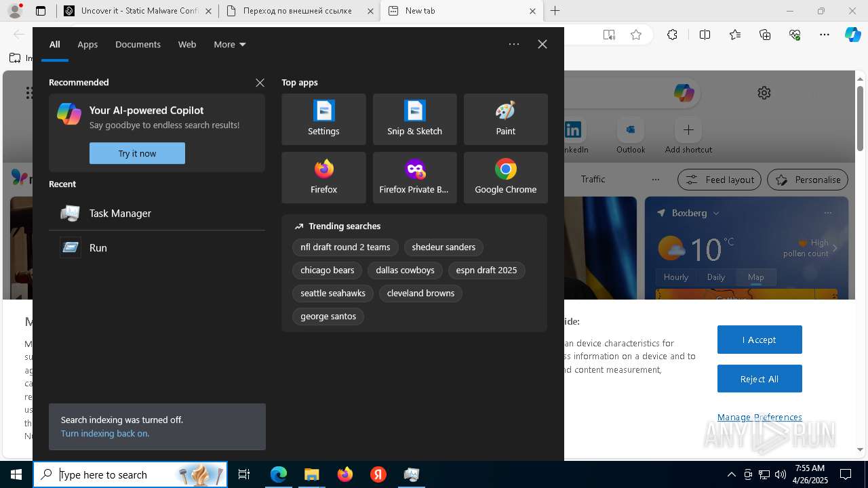
Task: Open Edge Favorites list
Action: 735,35
